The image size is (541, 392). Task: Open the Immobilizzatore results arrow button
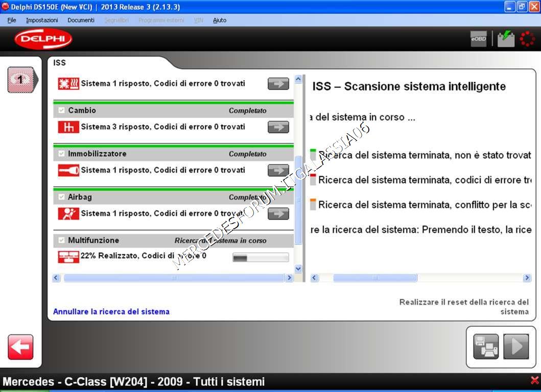(278, 170)
